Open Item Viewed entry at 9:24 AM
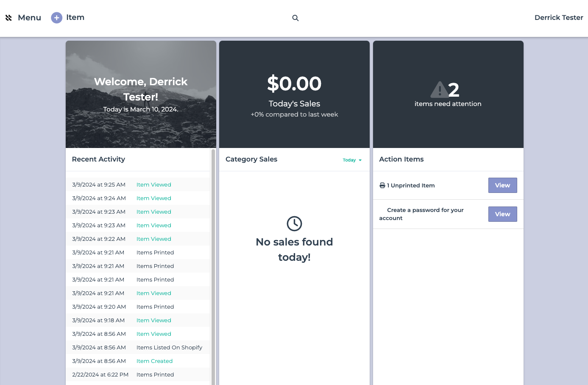 click(x=154, y=198)
